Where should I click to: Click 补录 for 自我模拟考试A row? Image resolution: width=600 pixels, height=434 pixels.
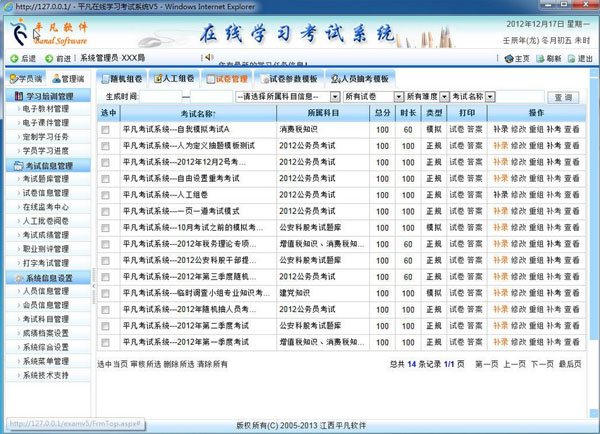[x=501, y=130]
